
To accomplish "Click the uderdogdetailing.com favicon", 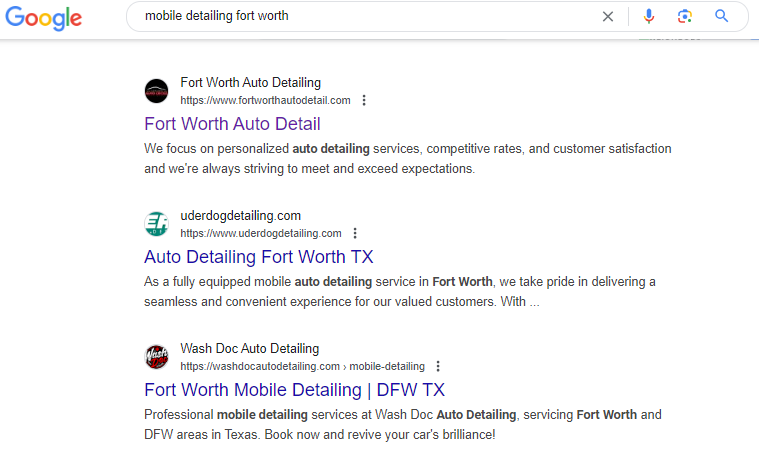I will point(156,224).
